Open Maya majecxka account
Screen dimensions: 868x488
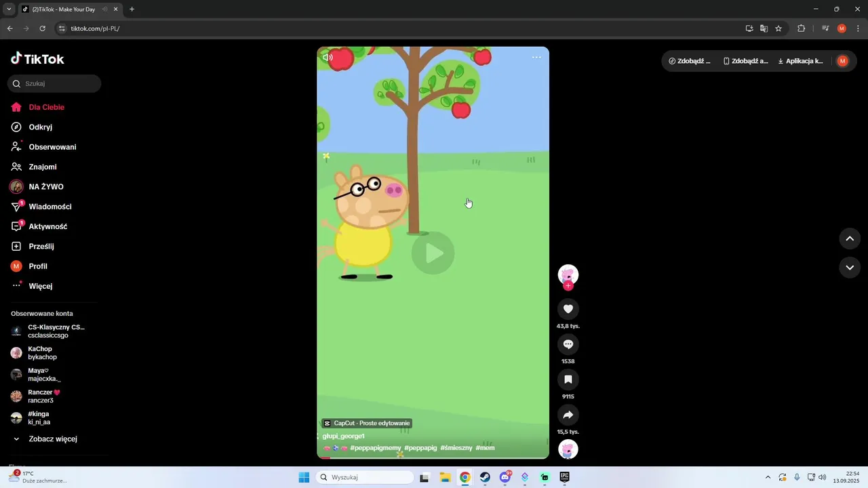44,375
